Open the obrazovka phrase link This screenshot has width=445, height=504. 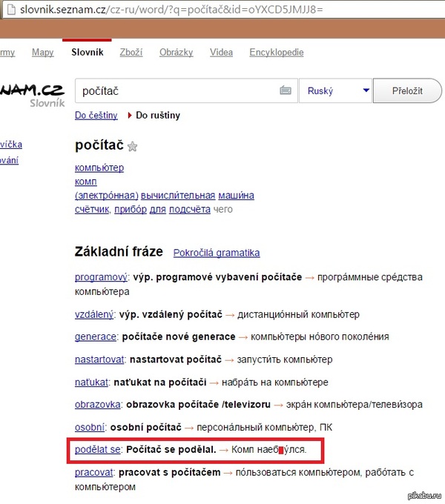click(x=98, y=405)
